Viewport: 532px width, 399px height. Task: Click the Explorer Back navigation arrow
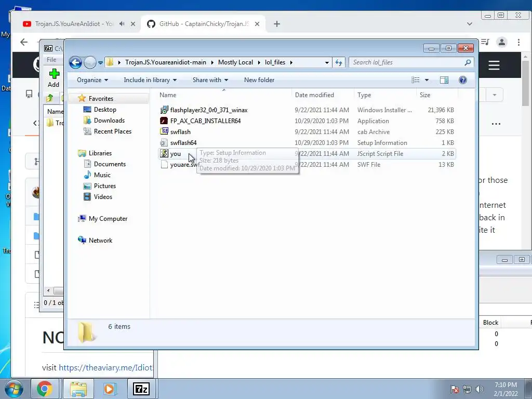[75, 62]
